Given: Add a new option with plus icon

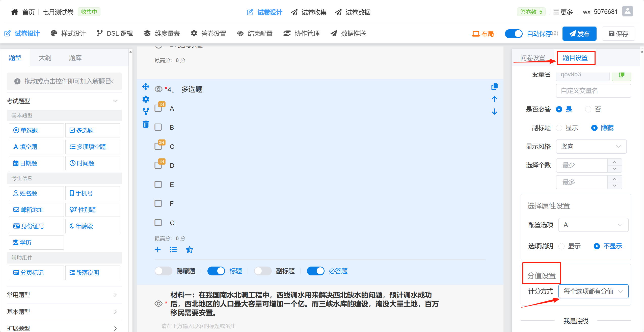Looking at the screenshot, I should [x=158, y=250].
